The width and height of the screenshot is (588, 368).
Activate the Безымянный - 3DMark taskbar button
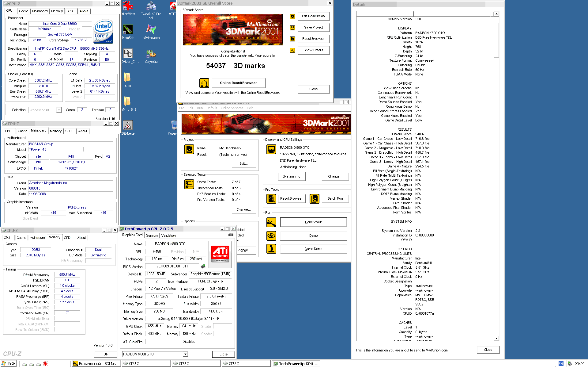coord(96,364)
